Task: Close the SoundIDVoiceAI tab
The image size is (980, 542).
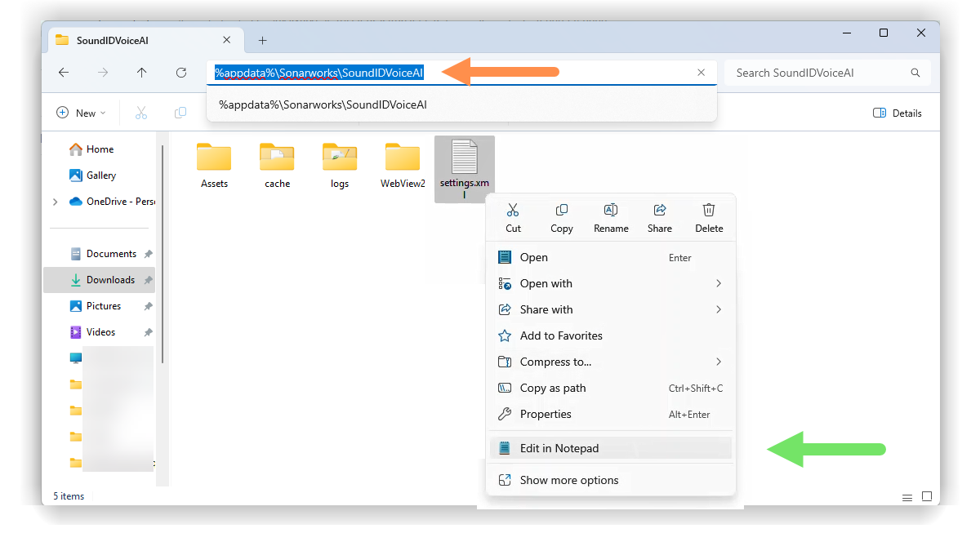Action: pos(227,40)
